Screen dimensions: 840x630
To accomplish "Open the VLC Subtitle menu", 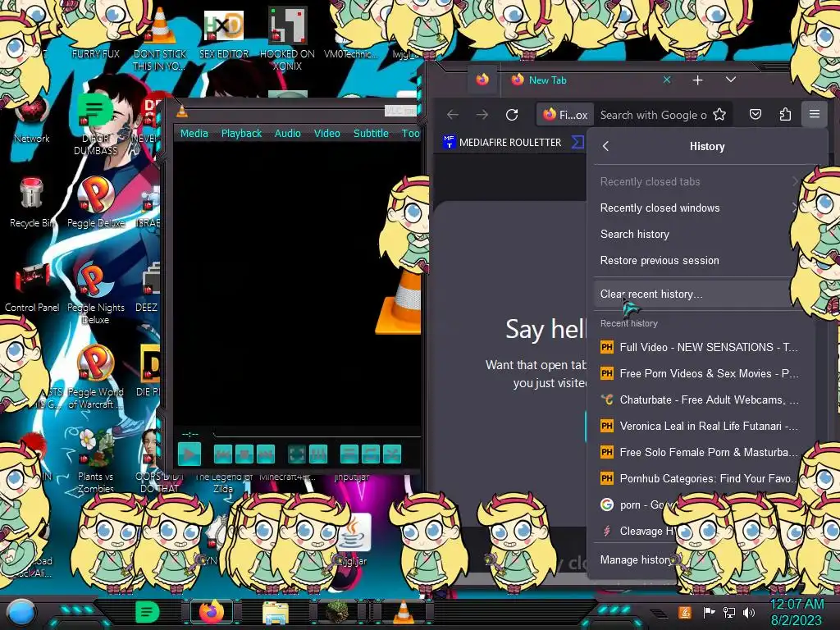I will pyautogui.click(x=371, y=134).
